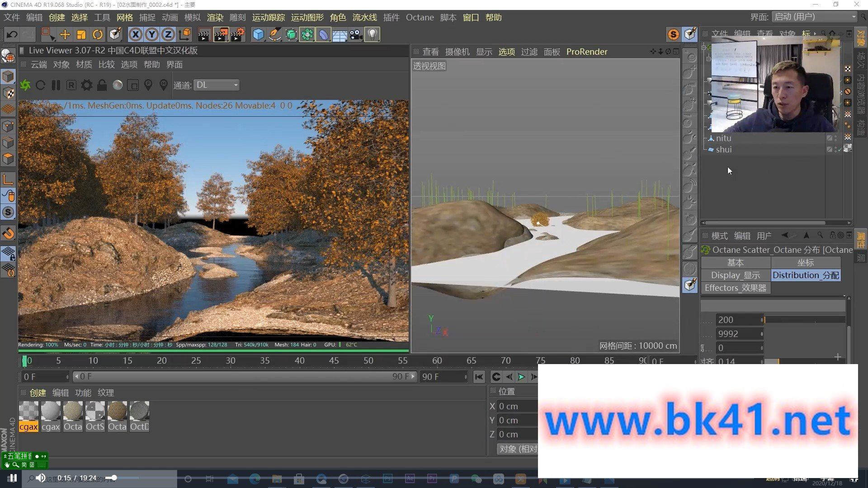The width and height of the screenshot is (868, 488).
Task: Open the Coordinates attributes tab
Action: 806,262
